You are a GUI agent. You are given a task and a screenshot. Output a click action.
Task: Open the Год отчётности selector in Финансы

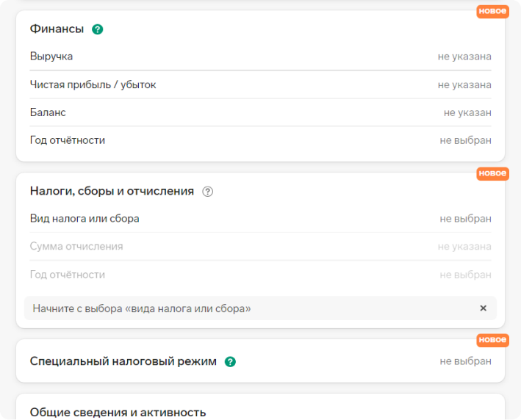coord(465,140)
